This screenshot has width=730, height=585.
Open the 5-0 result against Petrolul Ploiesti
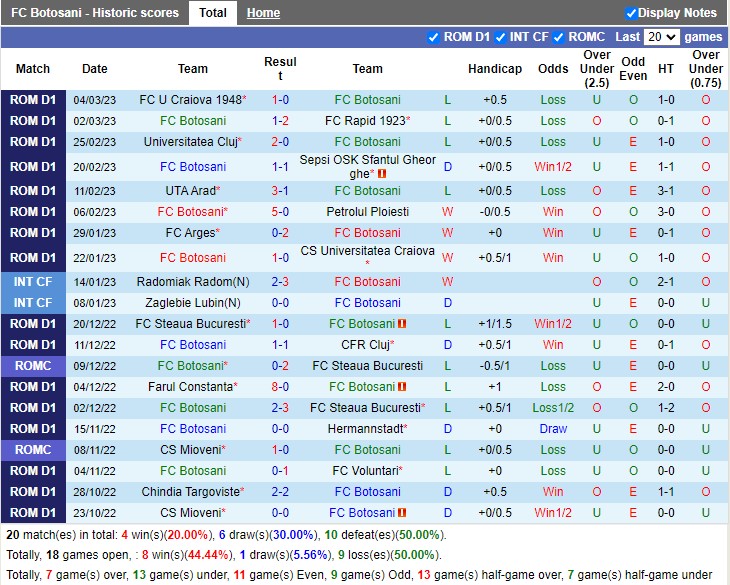[280, 212]
